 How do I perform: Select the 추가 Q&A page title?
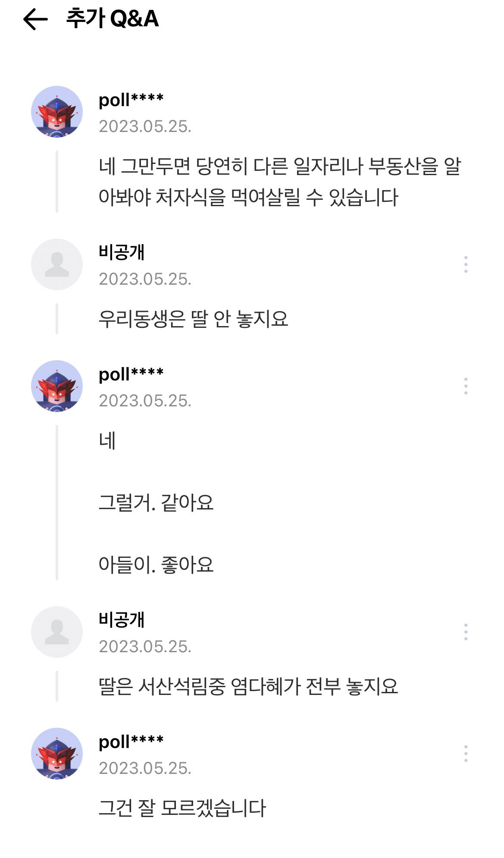click(112, 19)
